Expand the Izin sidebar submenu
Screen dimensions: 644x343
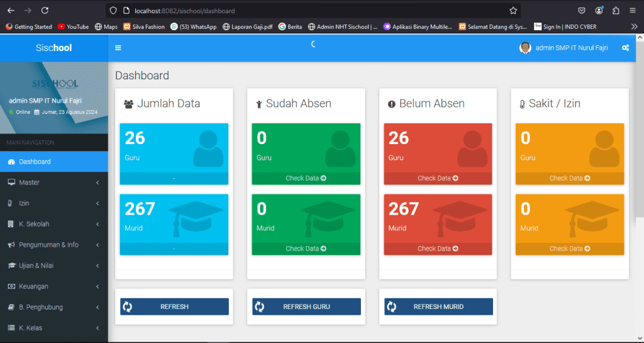tap(97, 203)
